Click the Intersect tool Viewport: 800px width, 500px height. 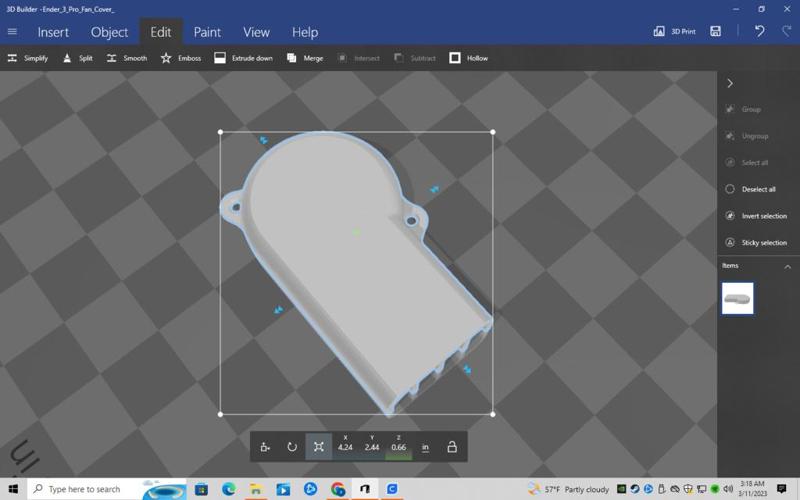coord(359,58)
